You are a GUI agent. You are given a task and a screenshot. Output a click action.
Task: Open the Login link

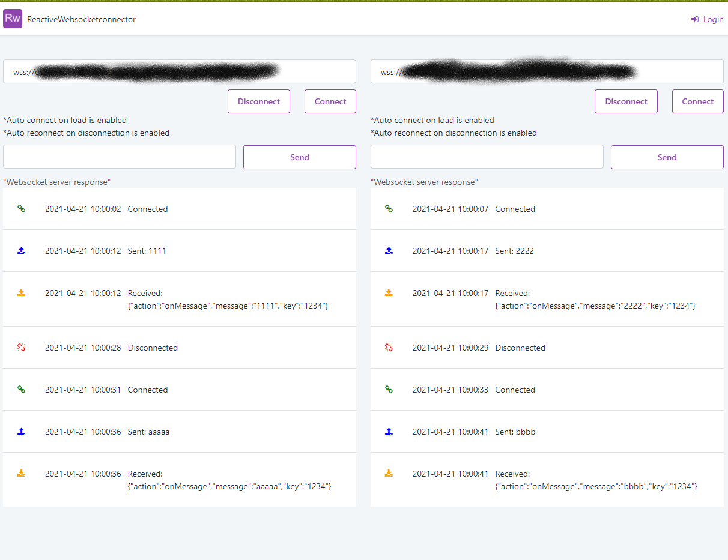(x=707, y=19)
